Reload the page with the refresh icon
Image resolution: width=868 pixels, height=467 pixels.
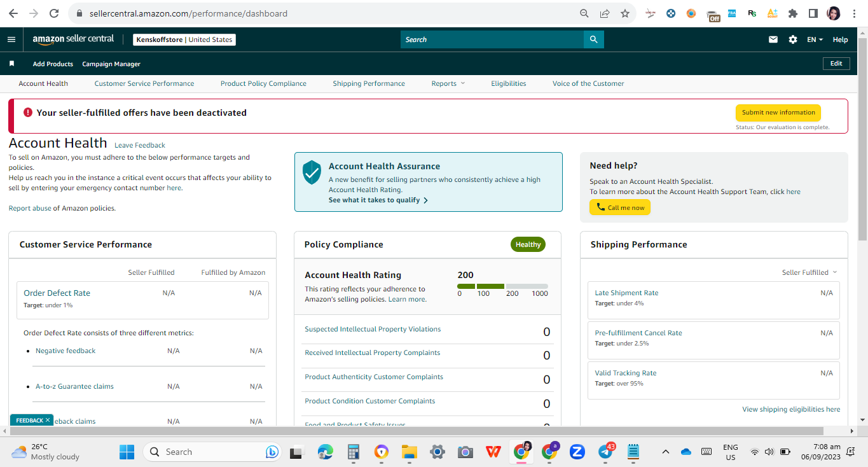(x=54, y=13)
